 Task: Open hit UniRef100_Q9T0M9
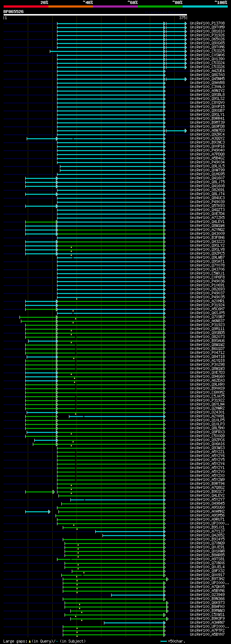pyautogui.click(x=207, y=27)
